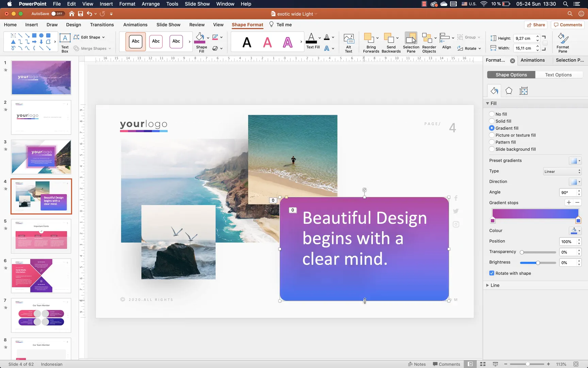Open the Preset gradients dropdown

click(575, 160)
